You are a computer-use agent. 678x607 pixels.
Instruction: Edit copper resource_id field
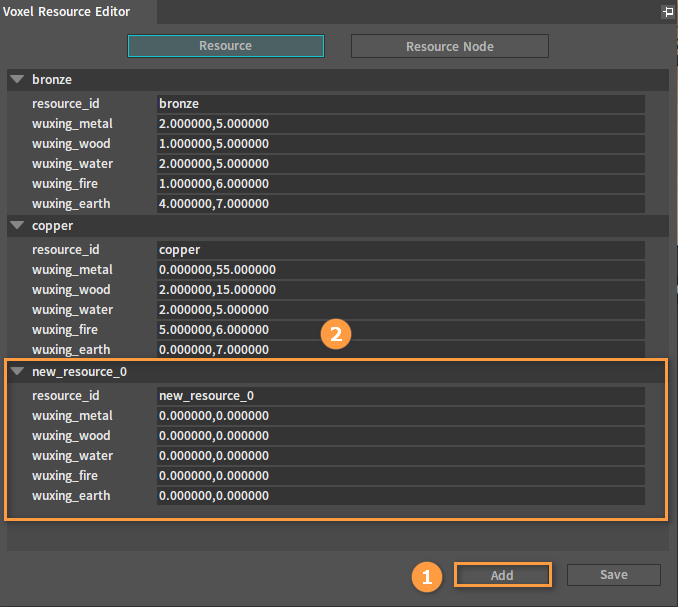[x=401, y=250]
